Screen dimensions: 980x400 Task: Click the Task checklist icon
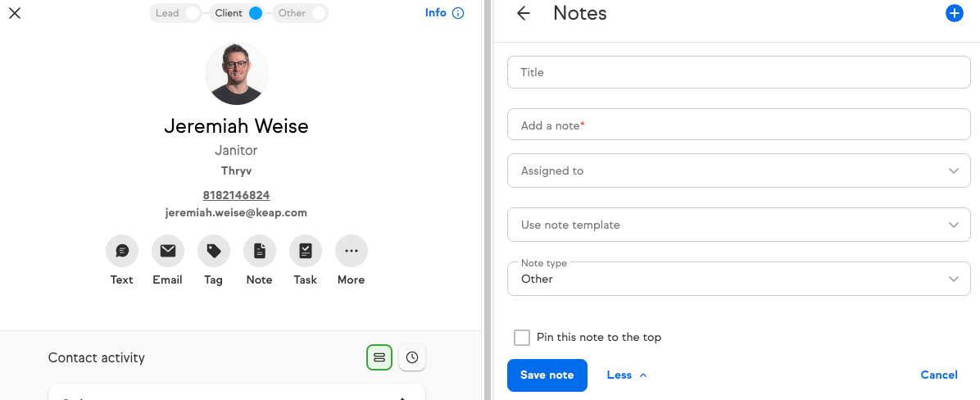pos(306,252)
